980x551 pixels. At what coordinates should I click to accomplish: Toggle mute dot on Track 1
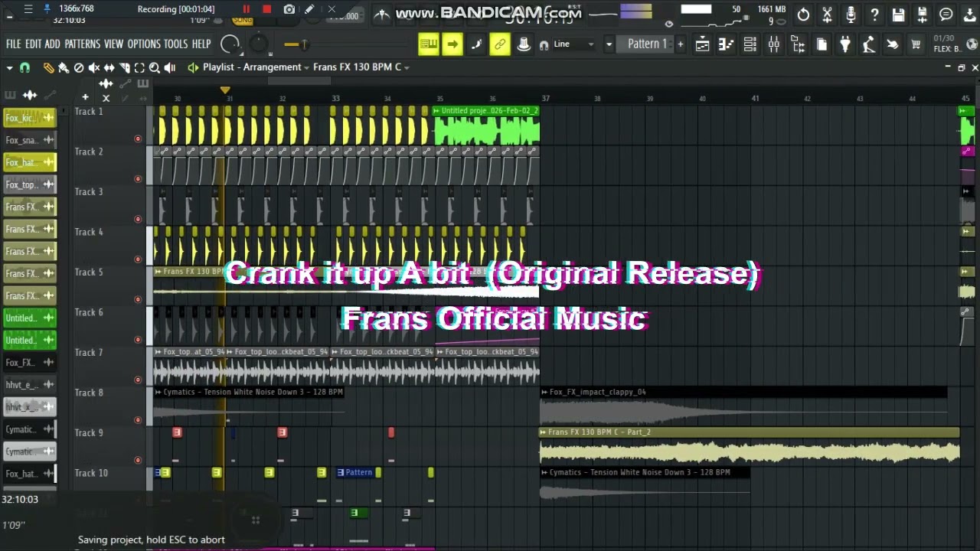point(138,139)
